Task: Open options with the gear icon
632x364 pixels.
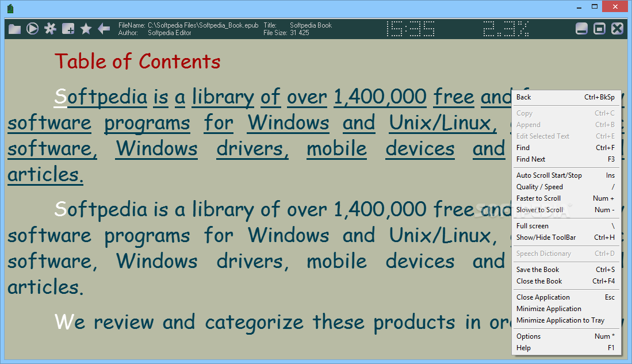Action: 50,29
